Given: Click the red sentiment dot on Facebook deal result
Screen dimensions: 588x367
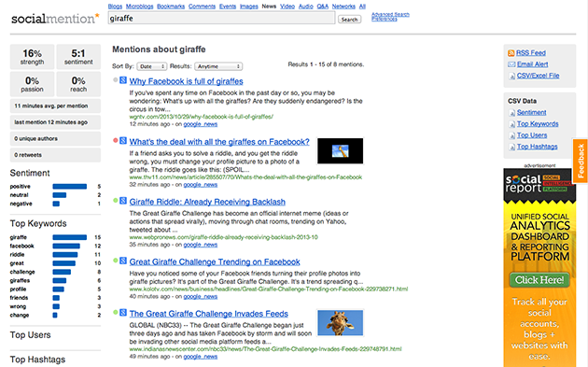Looking at the screenshot, I should (x=116, y=140).
